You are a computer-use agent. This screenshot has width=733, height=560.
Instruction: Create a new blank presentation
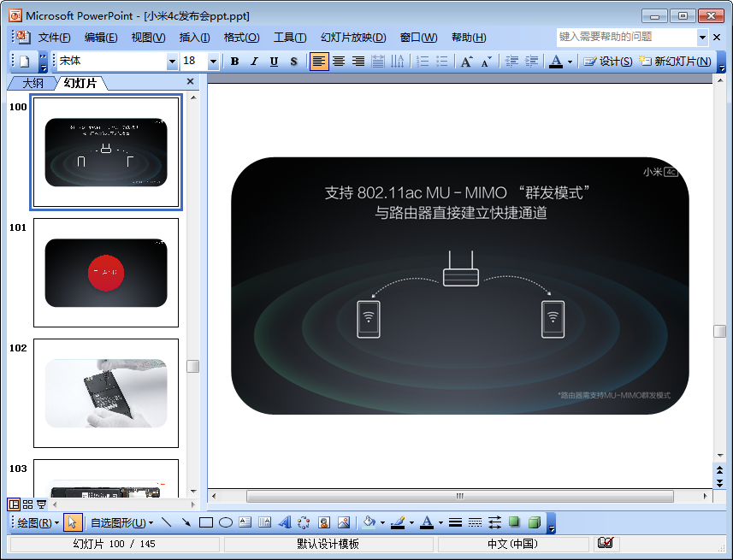(x=25, y=62)
